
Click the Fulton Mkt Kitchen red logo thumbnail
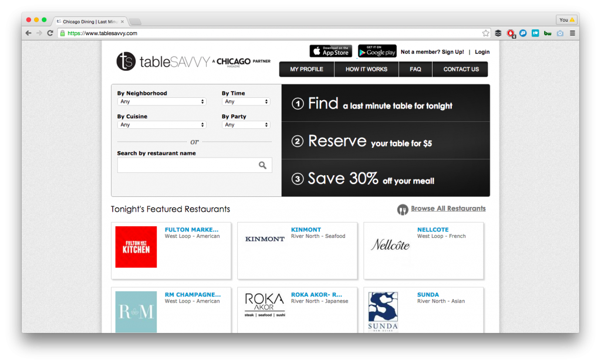(x=136, y=247)
